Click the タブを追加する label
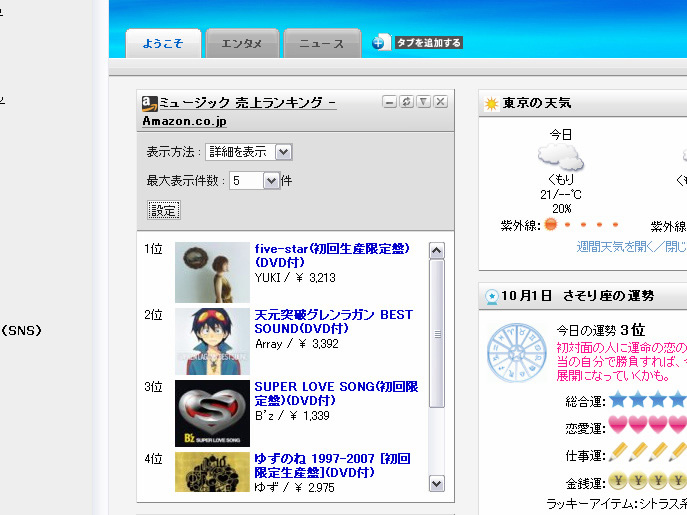The width and height of the screenshot is (687, 515). [x=428, y=43]
